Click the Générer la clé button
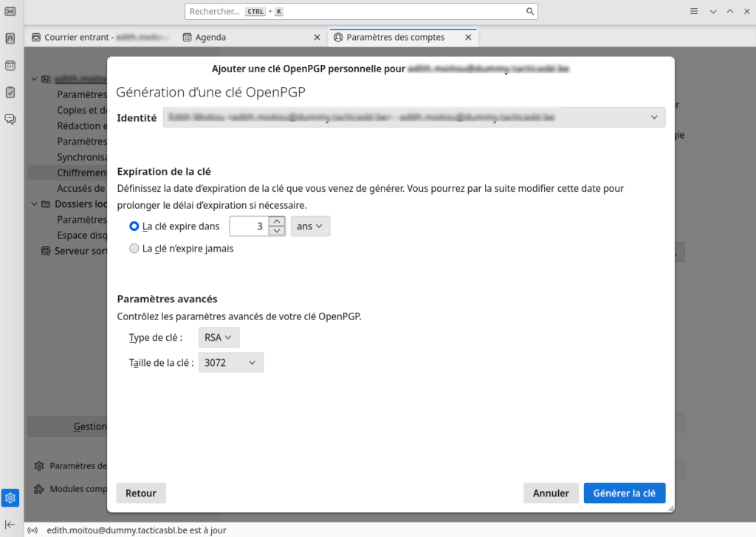Image resolution: width=756 pixels, height=537 pixels. (x=625, y=493)
